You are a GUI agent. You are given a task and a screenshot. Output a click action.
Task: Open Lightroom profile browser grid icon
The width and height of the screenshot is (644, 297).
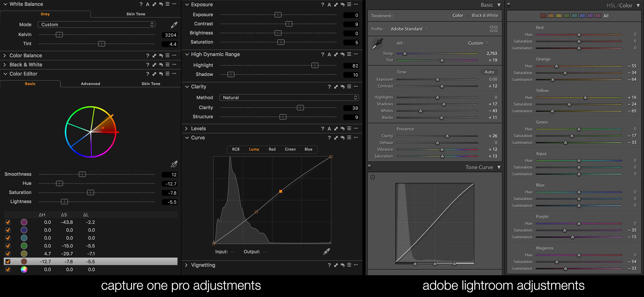493,29
